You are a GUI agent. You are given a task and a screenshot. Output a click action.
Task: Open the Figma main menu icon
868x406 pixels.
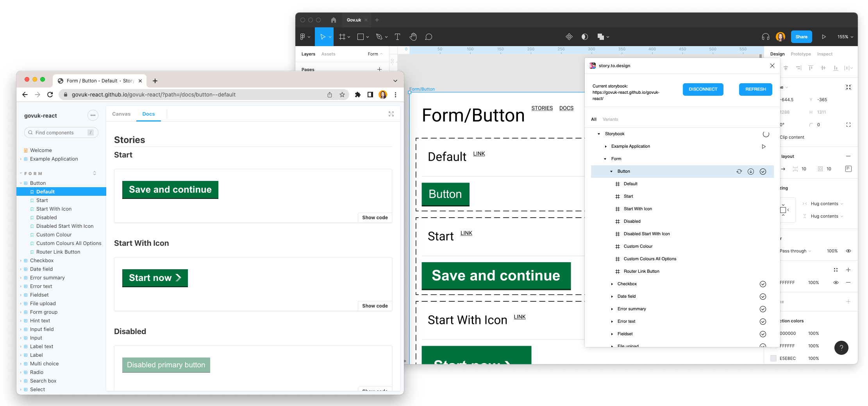click(303, 37)
